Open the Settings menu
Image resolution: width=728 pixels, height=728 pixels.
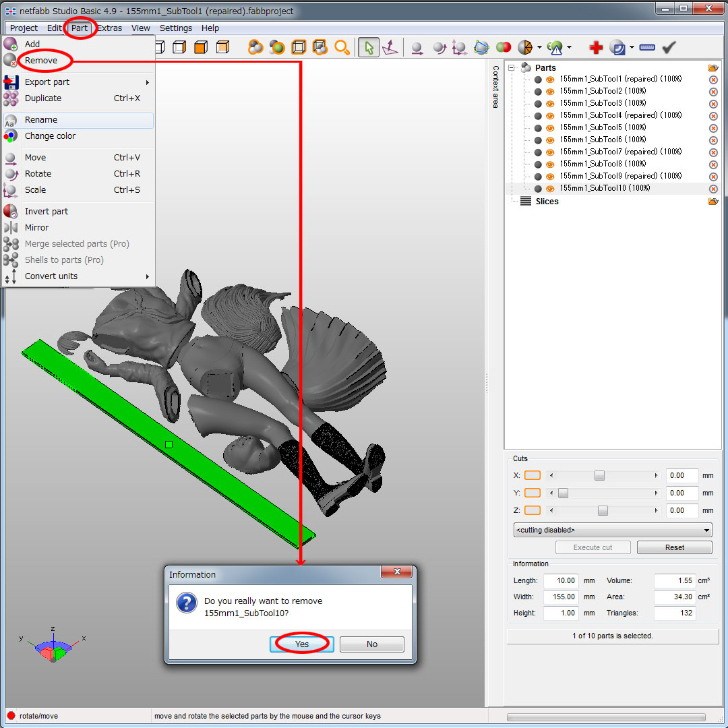pyautogui.click(x=175, y=28)
